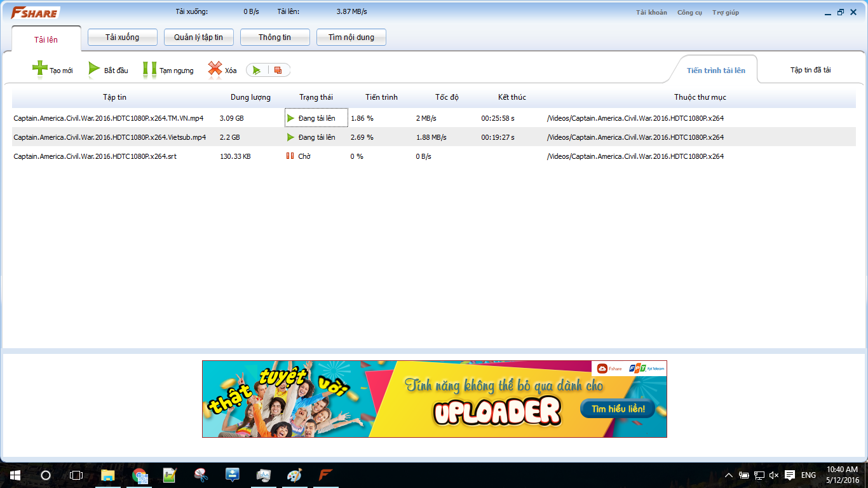Viewport: 868px width, 488px height.
Task: Click the small green play-all icon
Action: tap(257, 70)
